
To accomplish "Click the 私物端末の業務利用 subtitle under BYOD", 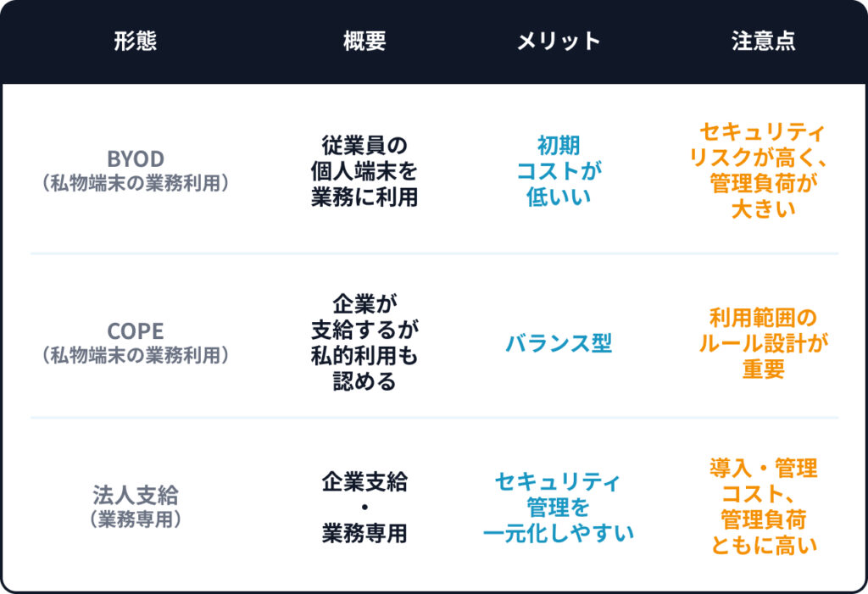I will coord(136,181).
